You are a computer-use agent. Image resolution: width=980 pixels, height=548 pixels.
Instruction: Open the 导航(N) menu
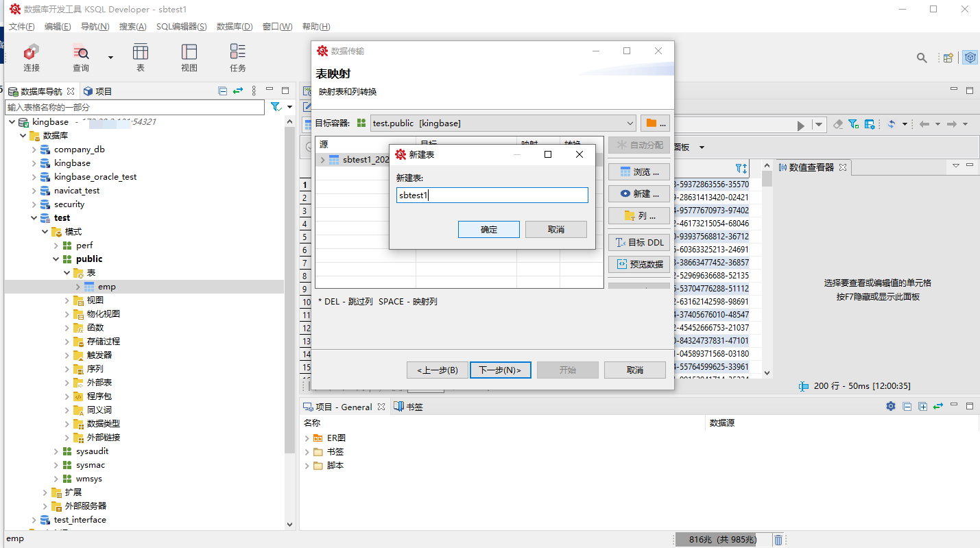point(95,27)
